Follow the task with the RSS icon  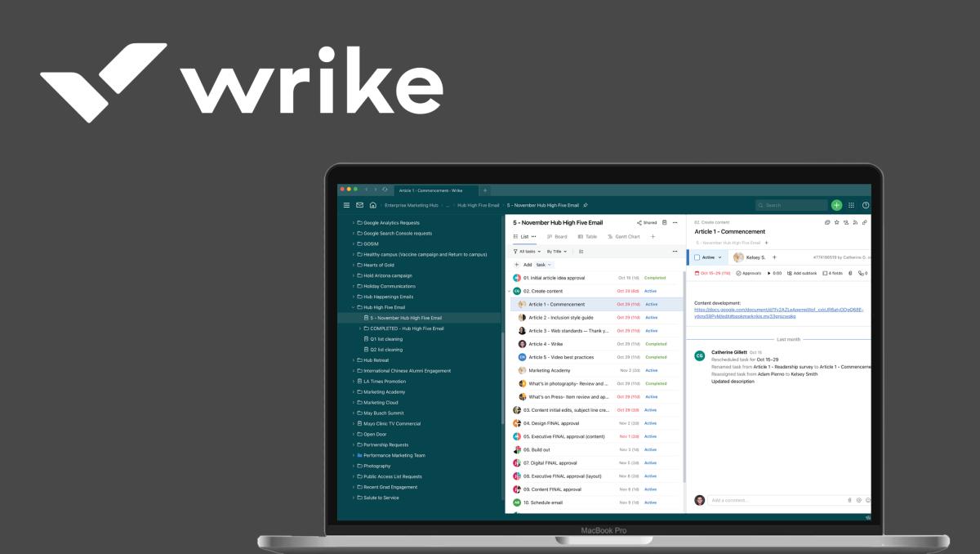tap(855, 222)
